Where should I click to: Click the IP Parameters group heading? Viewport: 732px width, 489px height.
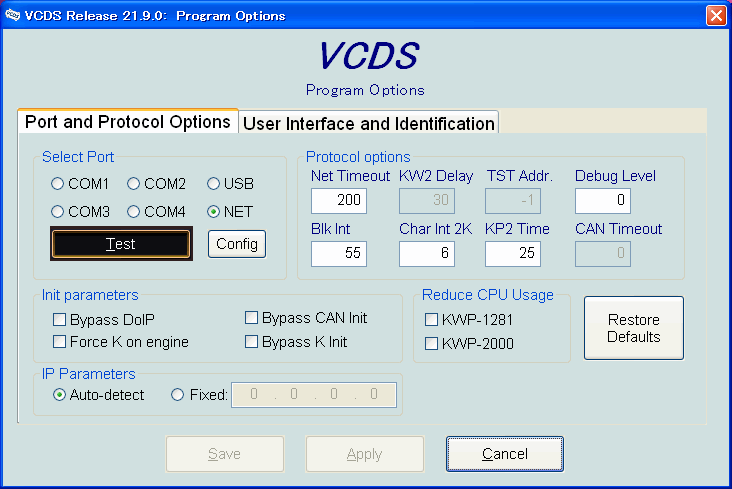point(89,374)
